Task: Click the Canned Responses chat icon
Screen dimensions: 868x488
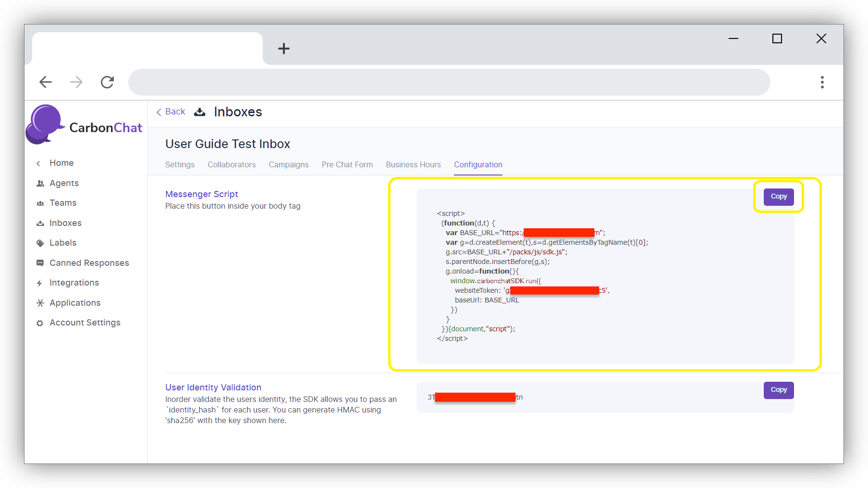Action: 40,263
